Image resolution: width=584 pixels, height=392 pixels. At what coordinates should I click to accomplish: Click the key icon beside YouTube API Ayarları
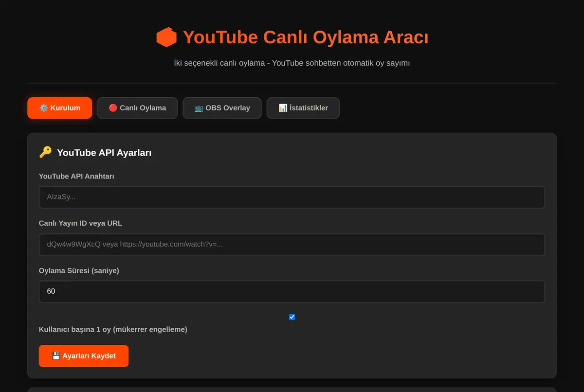45,152
